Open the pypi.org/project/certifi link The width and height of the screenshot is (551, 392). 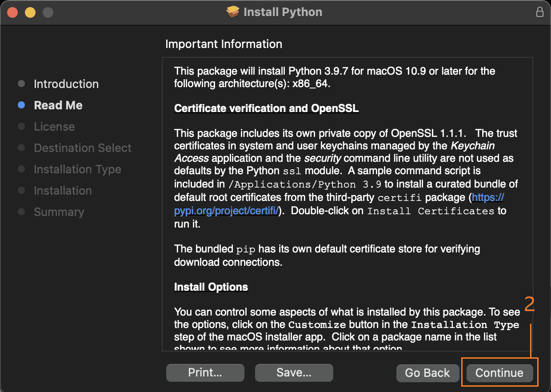[x=227, y=211]
